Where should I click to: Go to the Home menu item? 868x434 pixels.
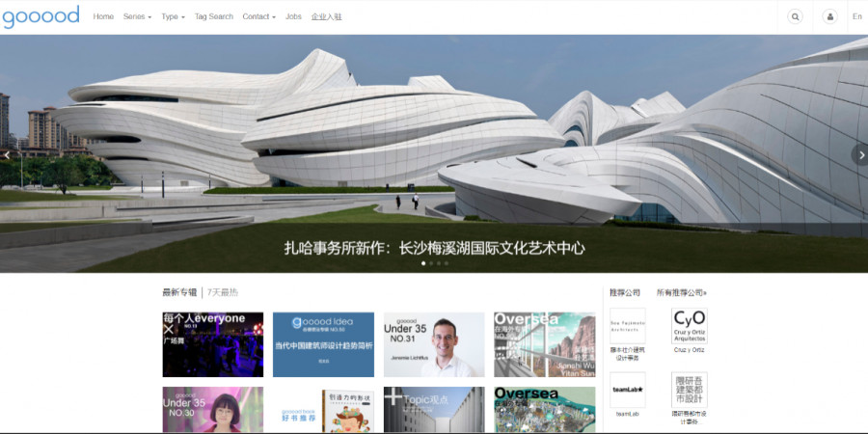pyautogui.click(x=103, y=16)
